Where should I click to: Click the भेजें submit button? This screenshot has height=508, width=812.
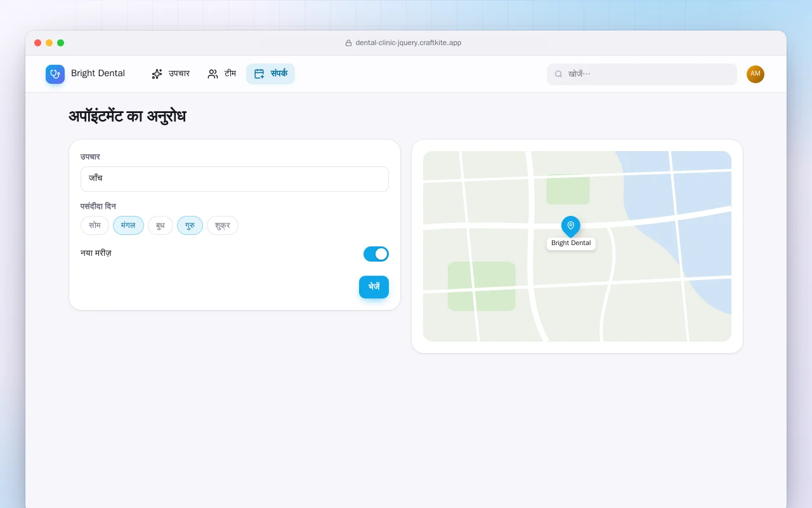(374, 287)
